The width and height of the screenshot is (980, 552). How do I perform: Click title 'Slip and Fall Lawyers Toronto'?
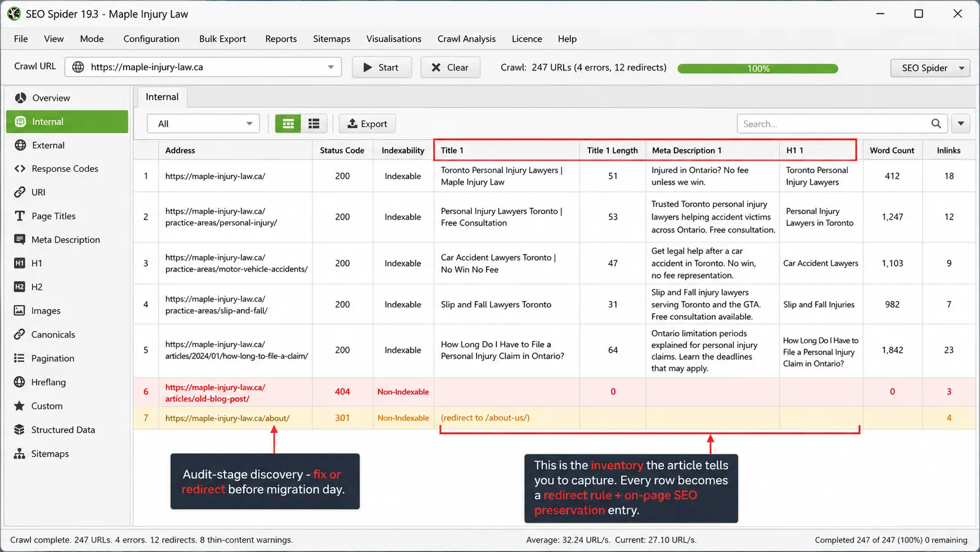tap(496, 304)
